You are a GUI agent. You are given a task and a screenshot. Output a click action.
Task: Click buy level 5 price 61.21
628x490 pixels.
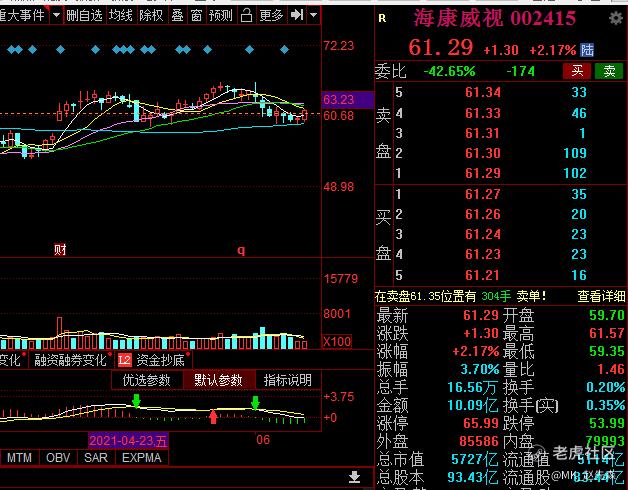tap(483, 275)
